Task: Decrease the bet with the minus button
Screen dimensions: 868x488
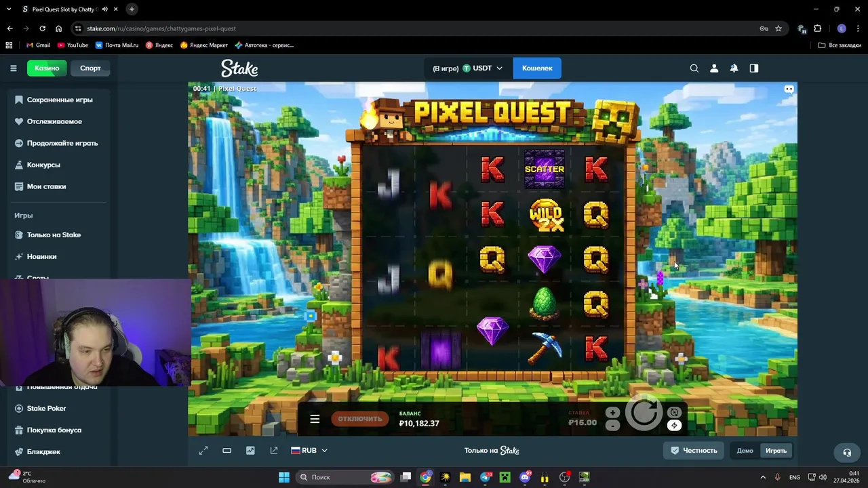Action: click(x=612, y=426)
